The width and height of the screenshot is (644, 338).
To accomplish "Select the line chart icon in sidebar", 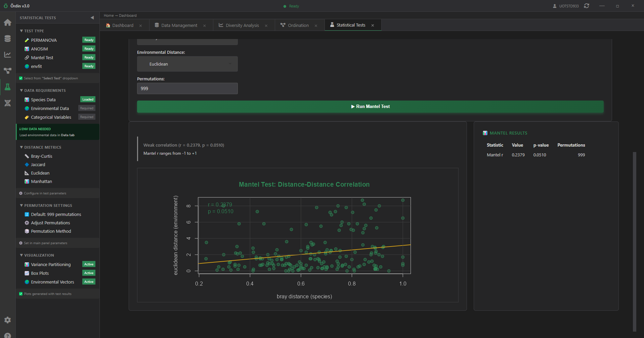I will point(7,54).
